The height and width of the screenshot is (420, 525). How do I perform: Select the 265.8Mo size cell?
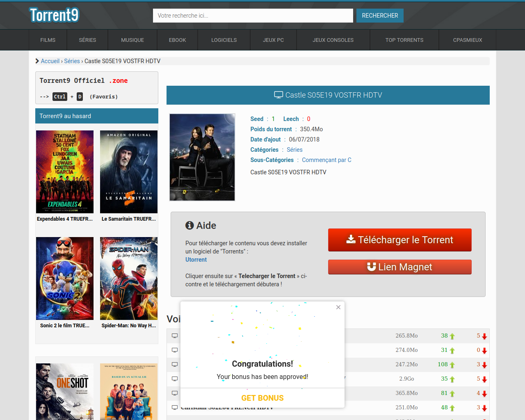tap(406, 336)
